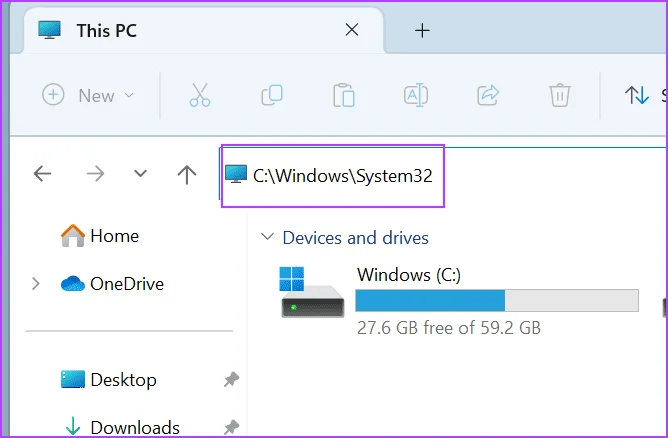Go forward with the right arrow
The width and height of the screenshot is (668, 438).
[x=95, y=173]
